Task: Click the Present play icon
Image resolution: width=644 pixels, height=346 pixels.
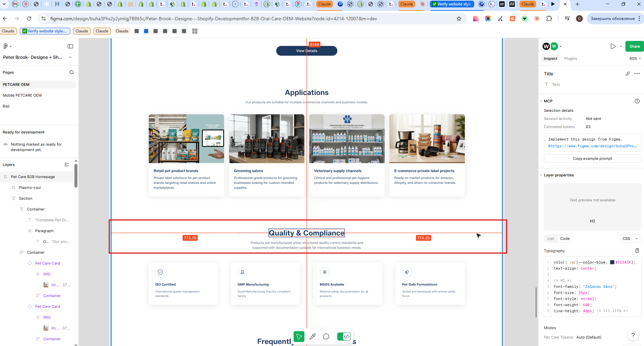Action: coord(613,46)
